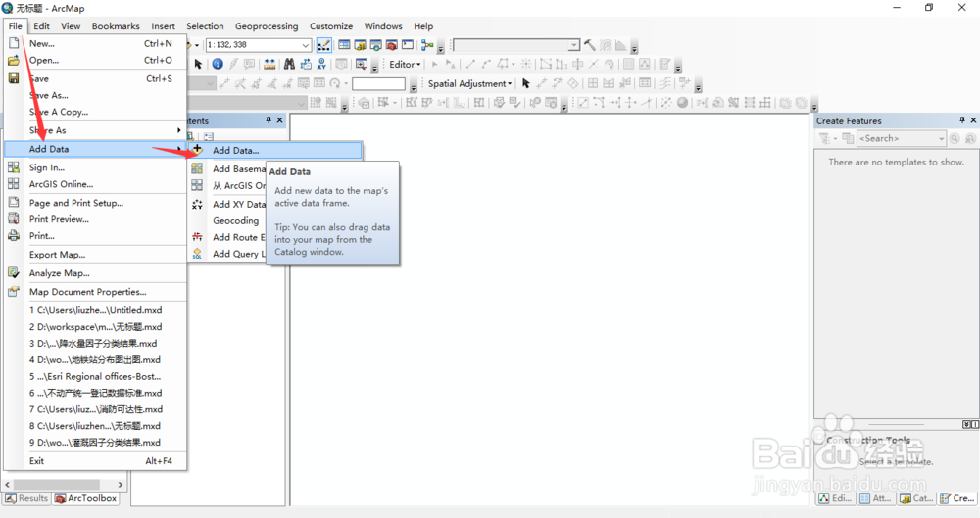Viewport: 980px width, 518px height.
Task: Close the Table Of Contents panel
Action: (280, 120)
